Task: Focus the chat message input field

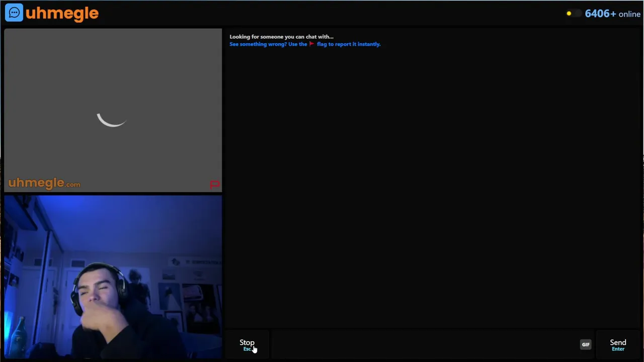Action: 425,345
